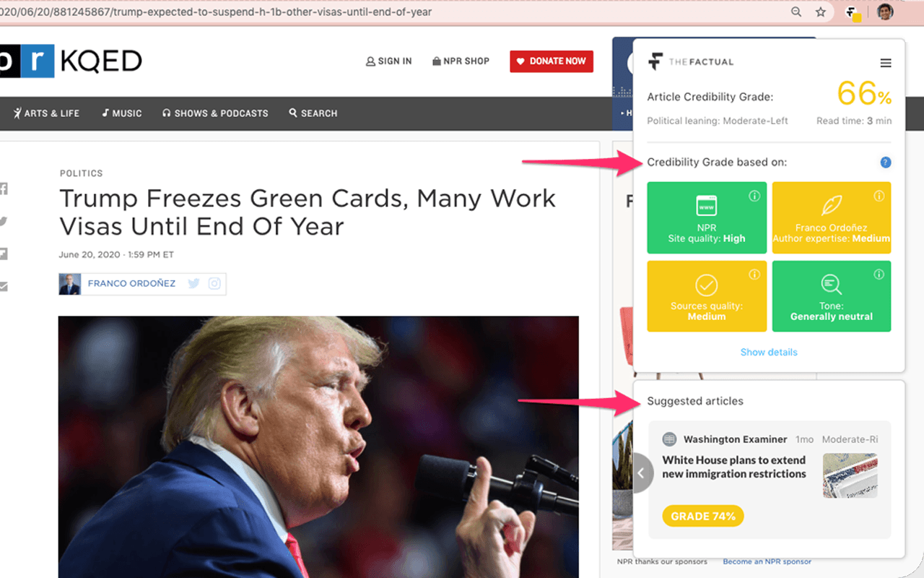This screenshot has height=578, width=924.
Task: Open Shows & Podcasts menu item
Action: (215, 113)
